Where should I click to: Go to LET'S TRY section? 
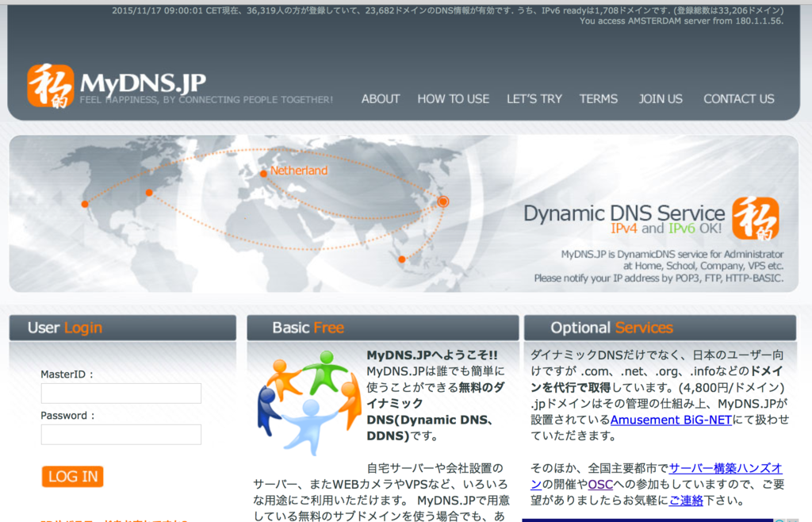click(534, 99)
